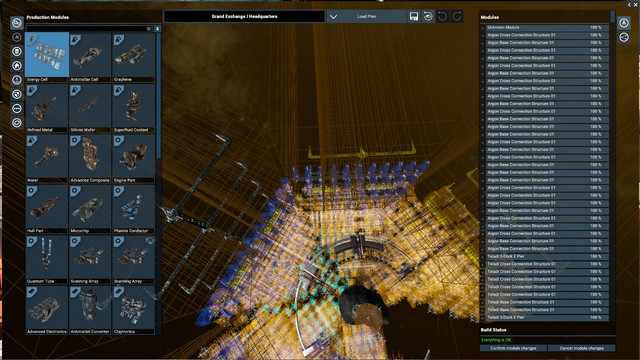Select the Hull Part production module
The image size is (640, 360).
(x=47, y=209)
